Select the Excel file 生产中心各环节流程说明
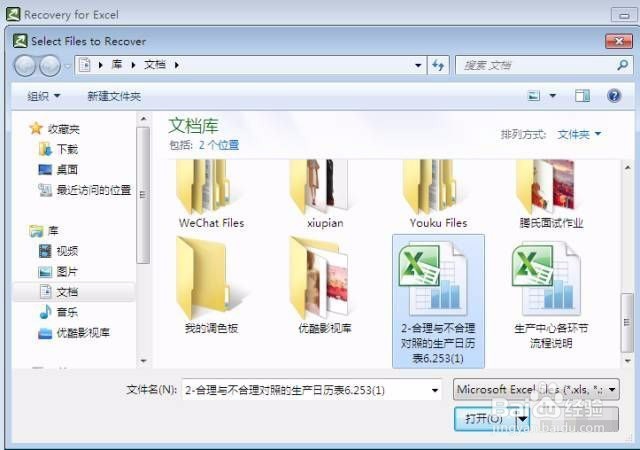Viewport: 640px width, 450px height. pyautogui.click(x=551, y=293)
